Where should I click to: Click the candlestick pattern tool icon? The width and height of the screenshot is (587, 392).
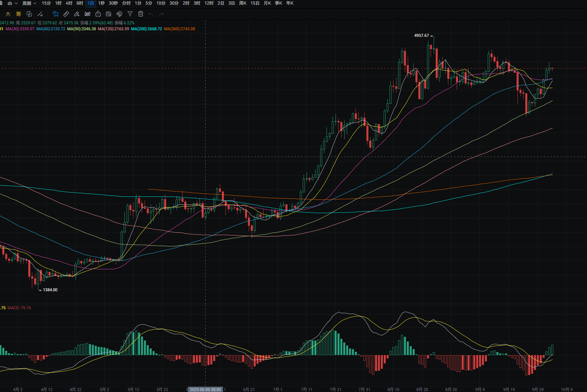(x=87, y=14)
